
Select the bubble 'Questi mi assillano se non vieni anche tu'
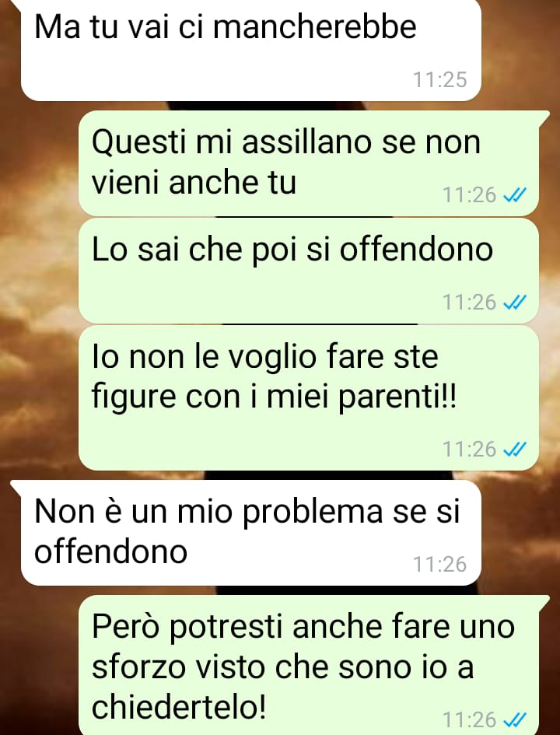tap(310, 163)
